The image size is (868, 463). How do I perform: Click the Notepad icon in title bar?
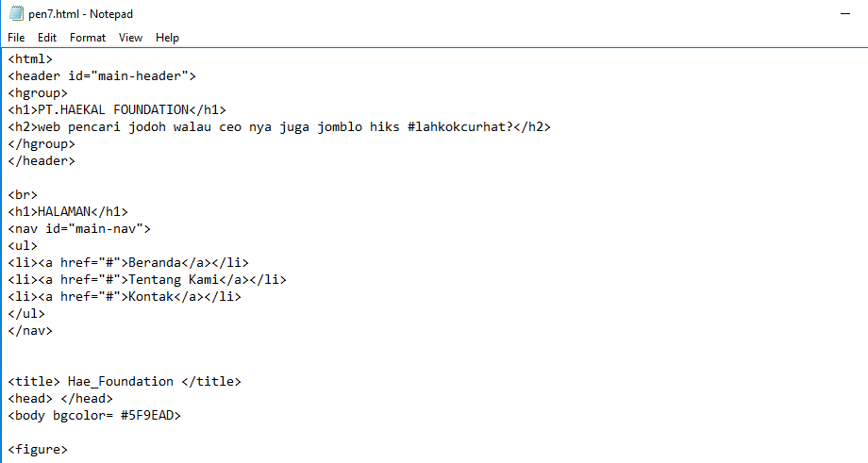(x=16, y=14)
